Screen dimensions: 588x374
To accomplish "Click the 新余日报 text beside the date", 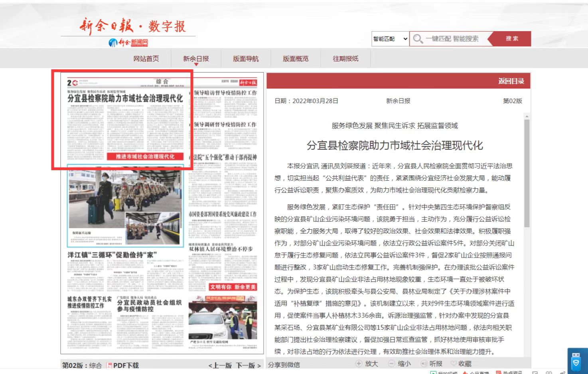I will [398, 101].
